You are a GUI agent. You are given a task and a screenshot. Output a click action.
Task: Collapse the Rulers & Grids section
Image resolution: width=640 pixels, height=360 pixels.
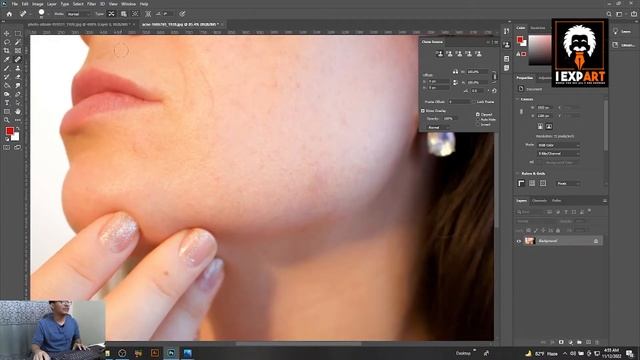[518, 173]
